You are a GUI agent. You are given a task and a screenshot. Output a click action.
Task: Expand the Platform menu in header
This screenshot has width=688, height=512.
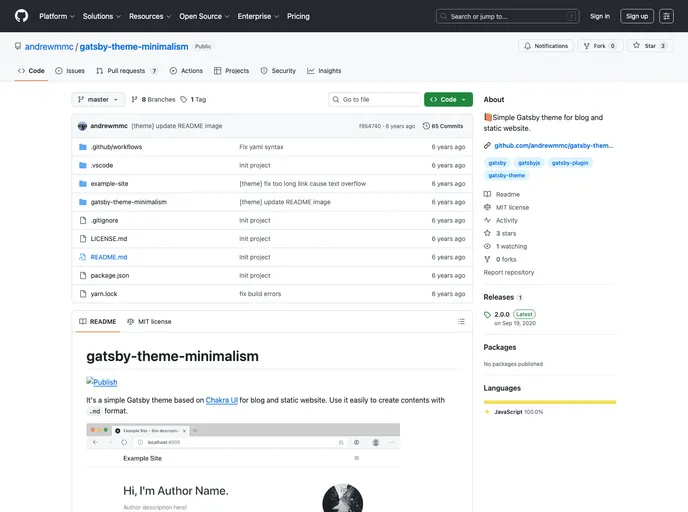click(56, 16)
